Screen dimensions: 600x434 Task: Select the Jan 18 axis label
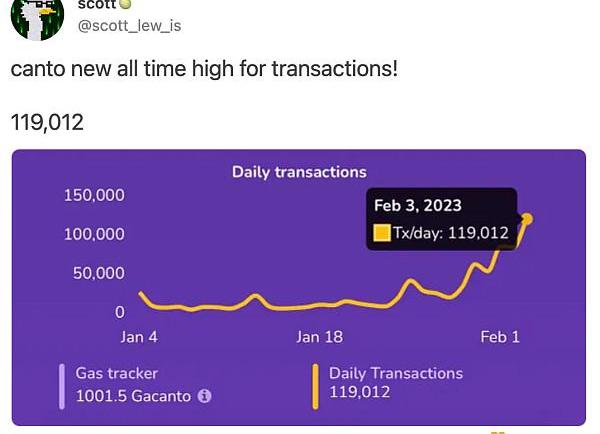point(320,337)
